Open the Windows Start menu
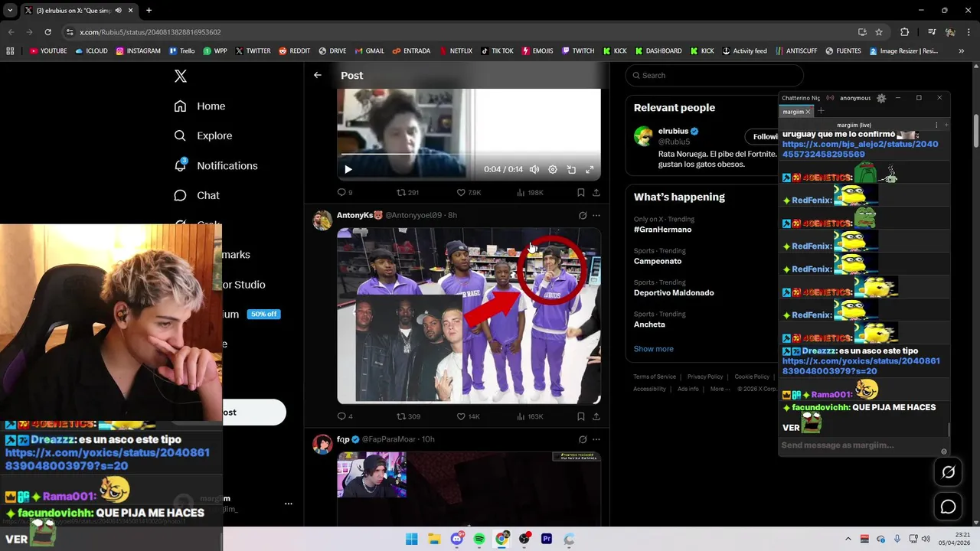This screenshot has height=551, width=980. 411,539
